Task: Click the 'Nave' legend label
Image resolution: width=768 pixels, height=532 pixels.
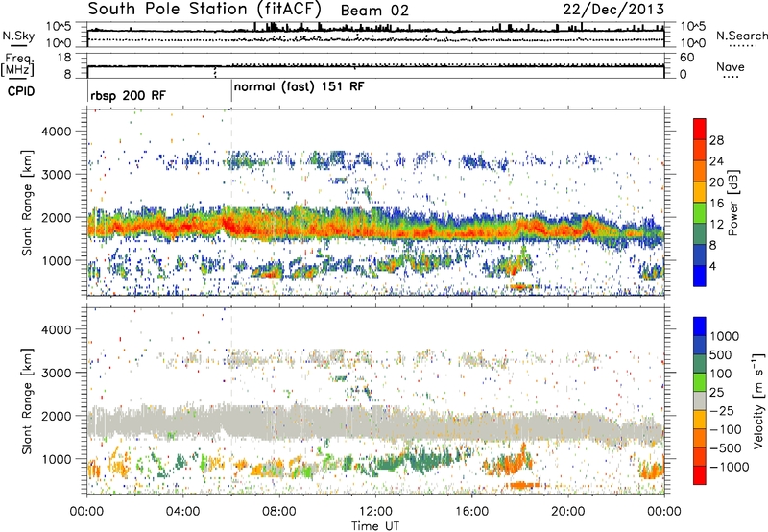Action: point(730,67)
